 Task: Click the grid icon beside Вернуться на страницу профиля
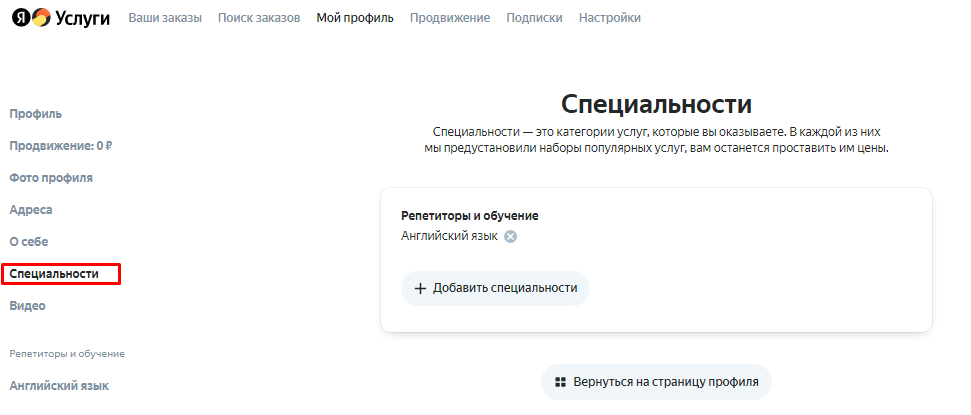(561, 382)
